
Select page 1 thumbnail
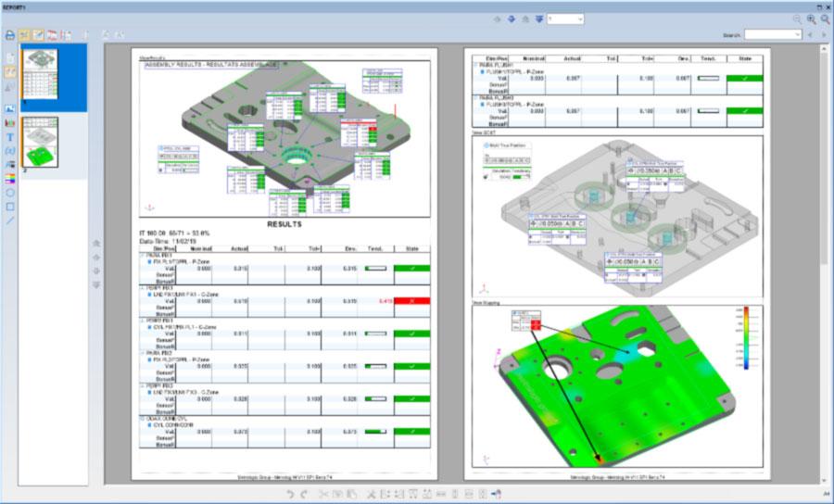tap(40, 74)
